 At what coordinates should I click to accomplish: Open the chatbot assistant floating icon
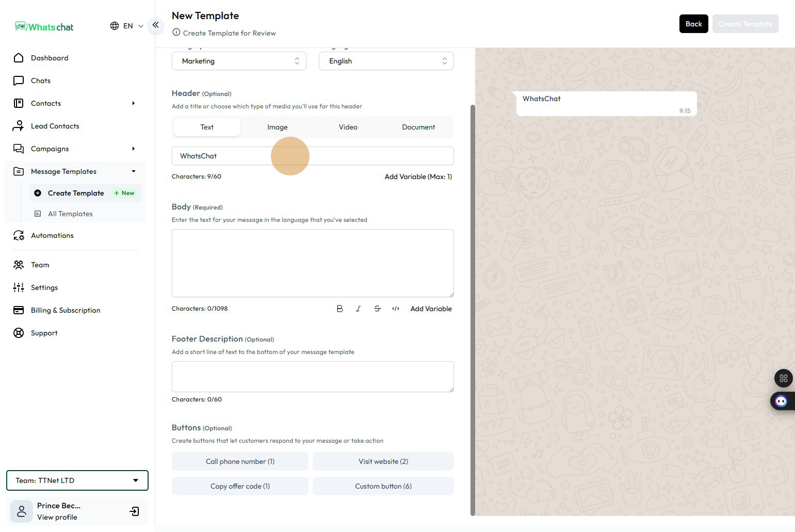781,401
